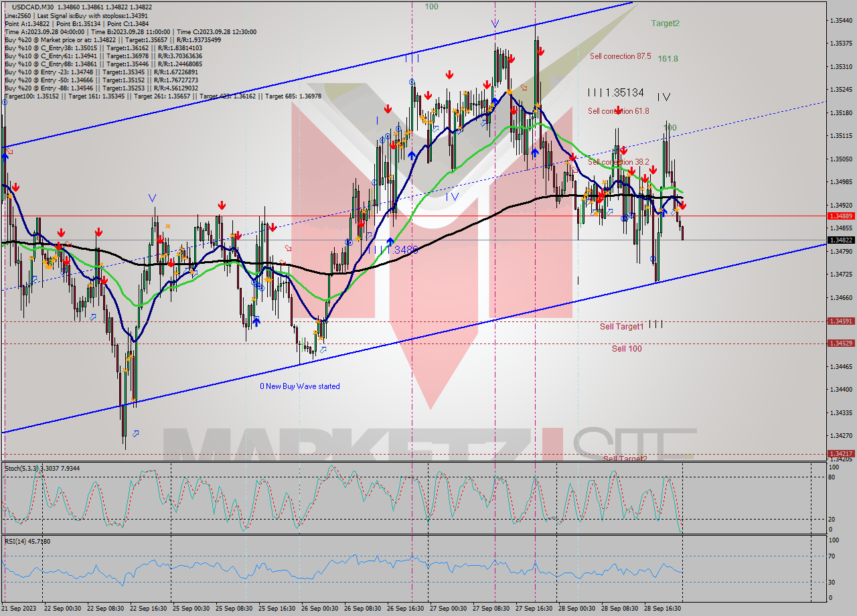
Task: Click the red 1.34217 price tag
Action: 841,453
